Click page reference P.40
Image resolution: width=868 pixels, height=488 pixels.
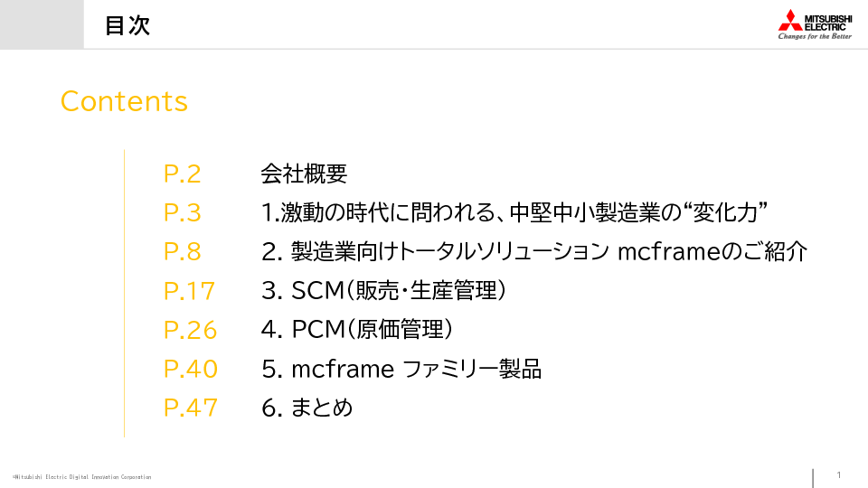[x=191, y=370]
